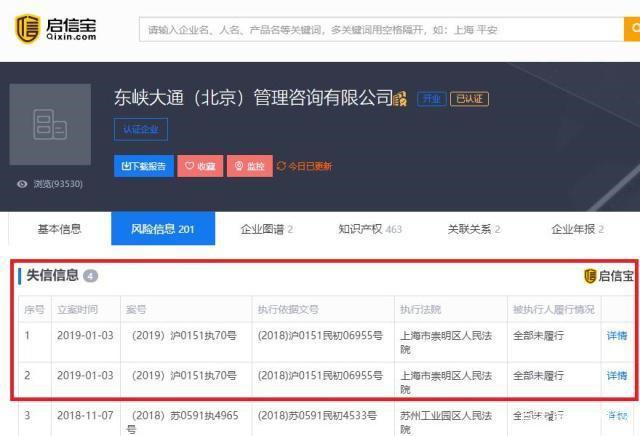Click the company name 东峡大通（北京）管理咨询有限公司
The height and width of the screenshot is (436, 640).
(x=253, y=98)
